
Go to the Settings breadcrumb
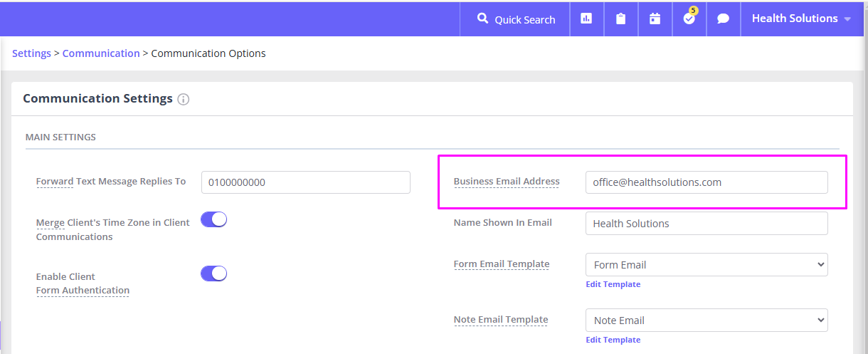click(x=31, y=53)
